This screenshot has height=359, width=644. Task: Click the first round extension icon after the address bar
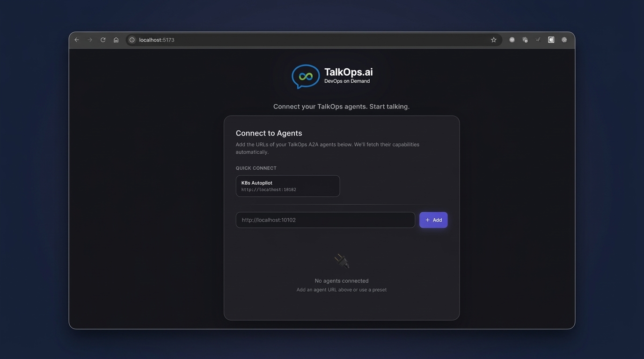tap(512, 40)
